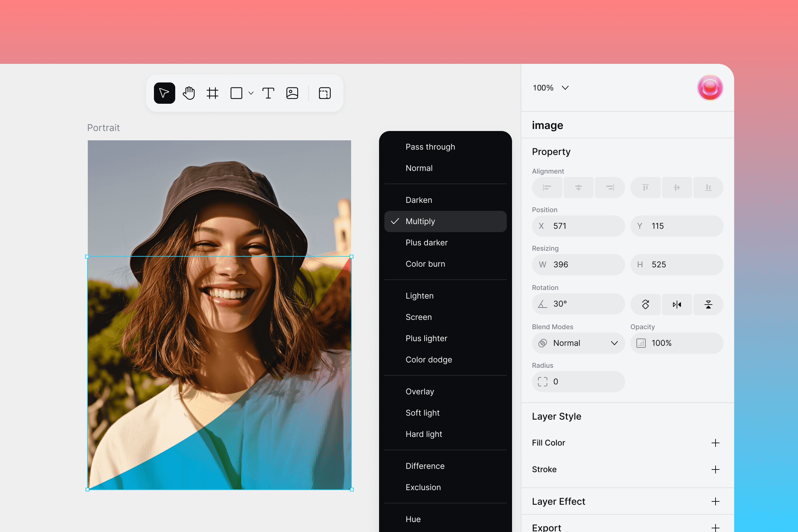This screenshot has height=532, width=798.
Task: Add a new Layer Effect
Action: pos(716,501)
